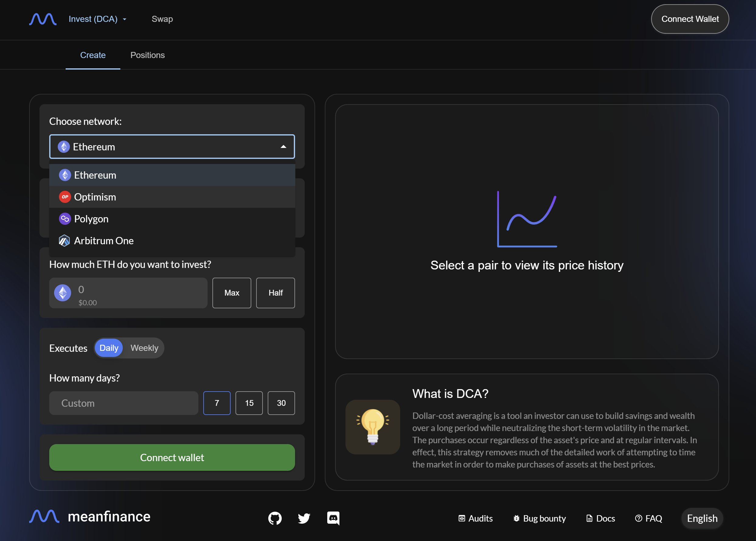The width and height of the screenshot is (756, 541).
Task: Click the meanfinance footer logo
Action: pyautogui.click(x=90, y=517)
